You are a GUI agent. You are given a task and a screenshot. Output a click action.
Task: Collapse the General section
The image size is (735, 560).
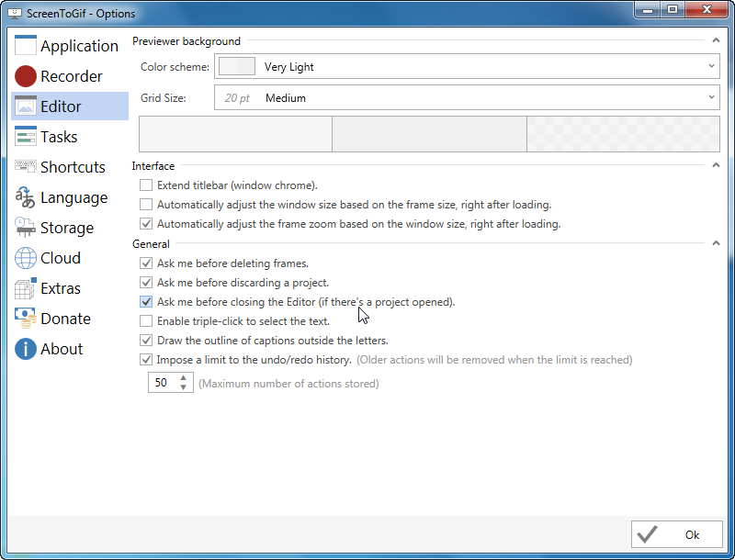[716, 242]
